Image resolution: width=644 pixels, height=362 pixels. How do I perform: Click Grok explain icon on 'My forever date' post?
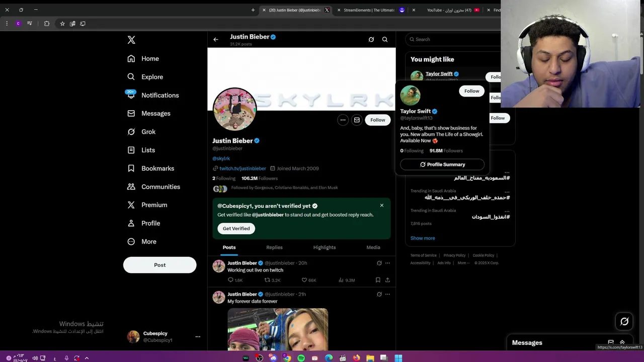[x=379, y=294]
